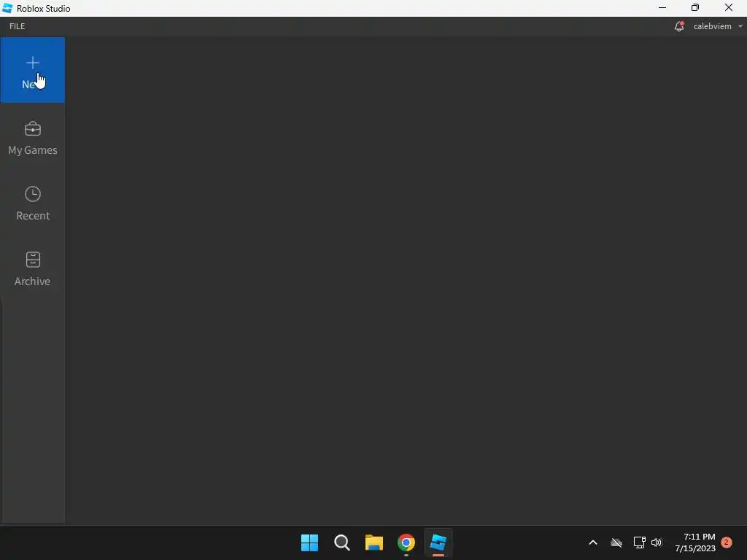Close the Roblox Studio window
The width and height of the screenshot is (747, 560).
coord(729,7)
